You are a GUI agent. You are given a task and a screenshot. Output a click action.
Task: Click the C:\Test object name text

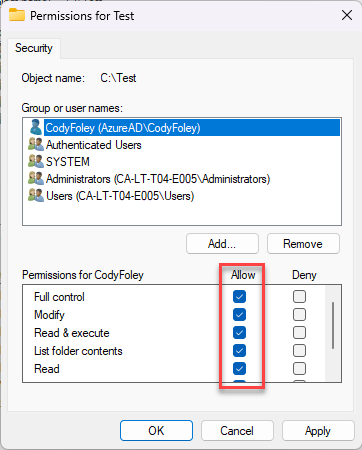pos(118,78)
